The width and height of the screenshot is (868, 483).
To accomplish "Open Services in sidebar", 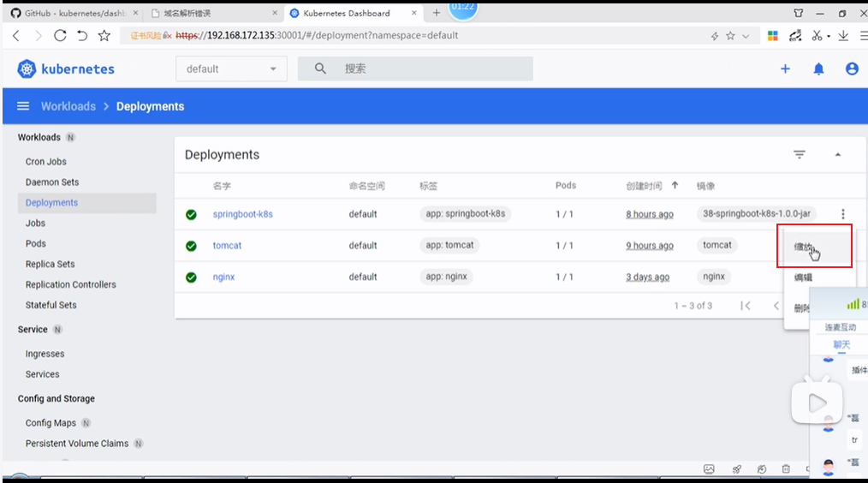I will pyautogui.click(x=42, y=374).
